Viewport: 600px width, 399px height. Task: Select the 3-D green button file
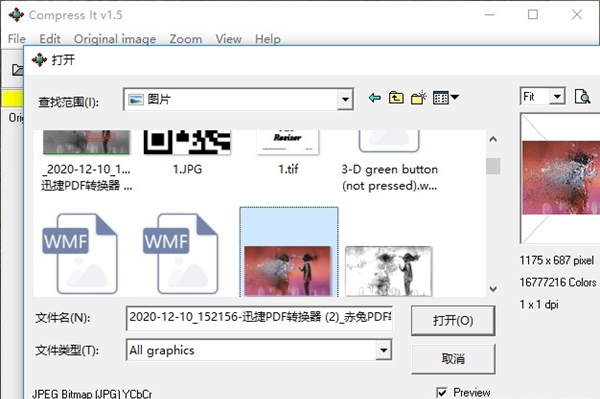389,161
